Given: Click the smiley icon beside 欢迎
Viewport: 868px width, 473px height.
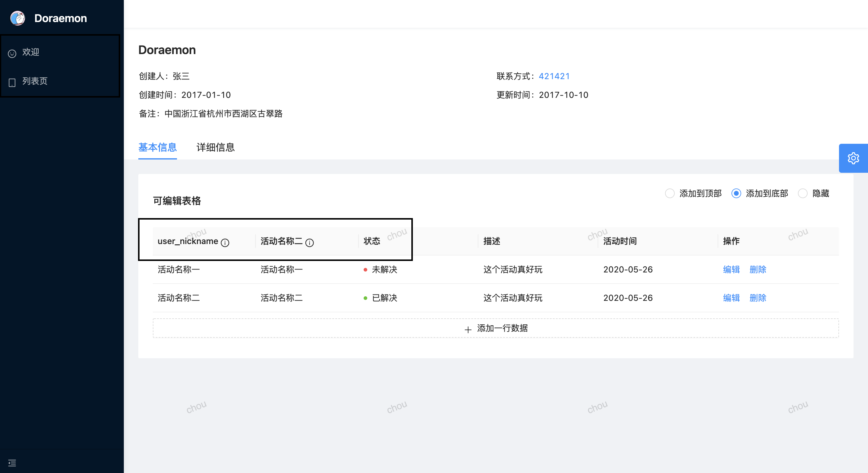Looking at the screenshot, I should pyautogui.click(x=12, y=53).
